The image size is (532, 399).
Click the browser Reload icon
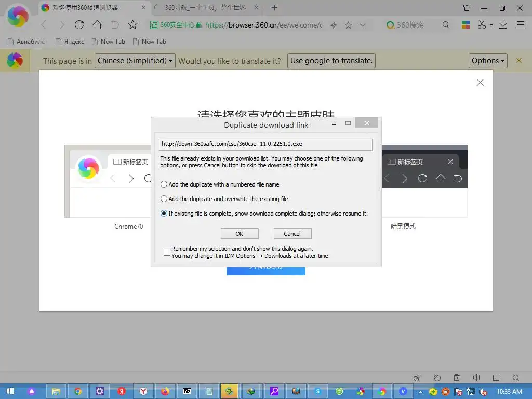[79, 25]
